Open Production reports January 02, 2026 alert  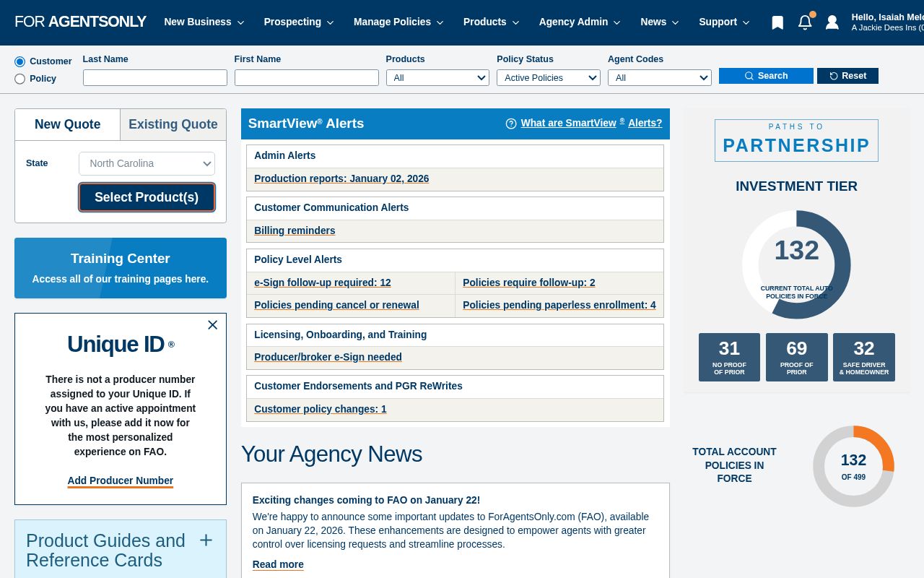tap(341, 179)
